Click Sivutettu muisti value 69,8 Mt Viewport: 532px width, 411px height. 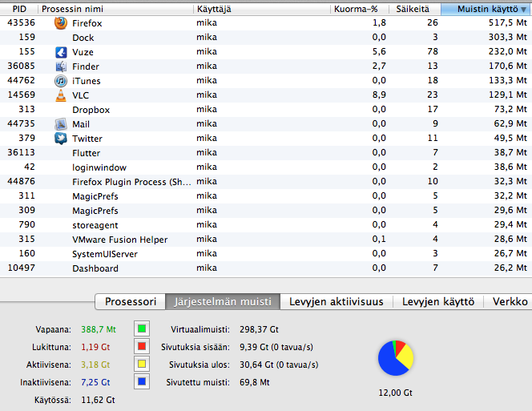(255, 382)
